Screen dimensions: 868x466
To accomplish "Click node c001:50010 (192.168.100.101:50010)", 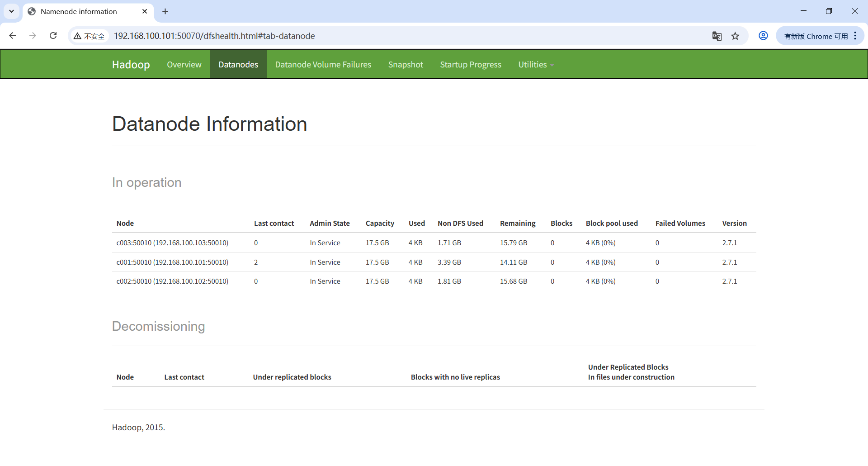I will click(x=172, y=262).
